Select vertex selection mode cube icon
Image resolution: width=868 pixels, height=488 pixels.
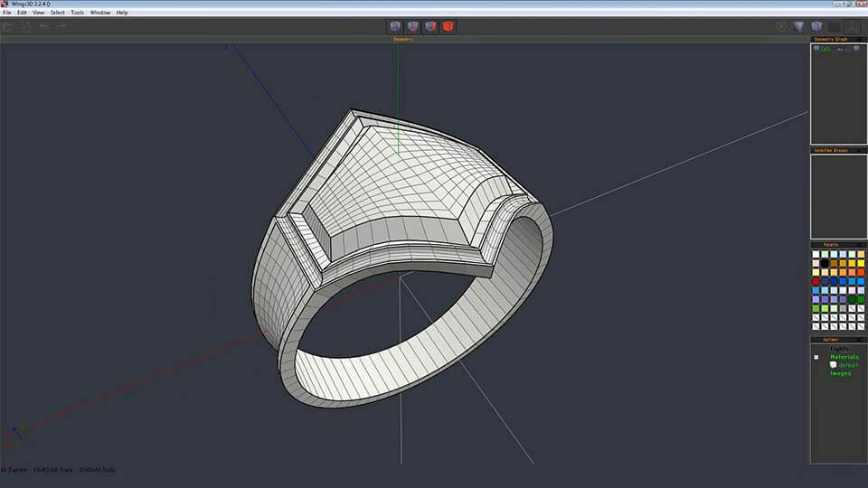(x=395, y=26)
